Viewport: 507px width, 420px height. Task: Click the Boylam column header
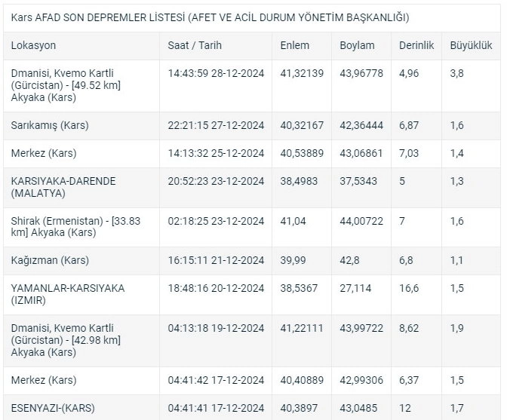[357, 45]
